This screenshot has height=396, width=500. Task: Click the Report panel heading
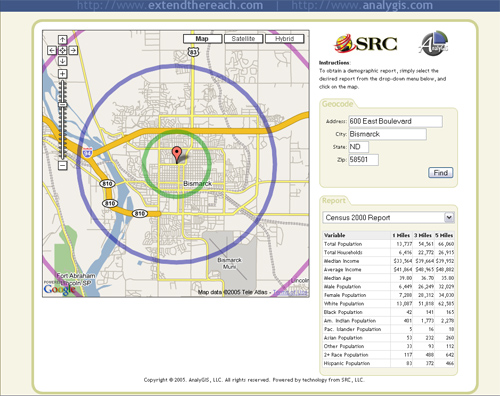click(x=334, y=201)
